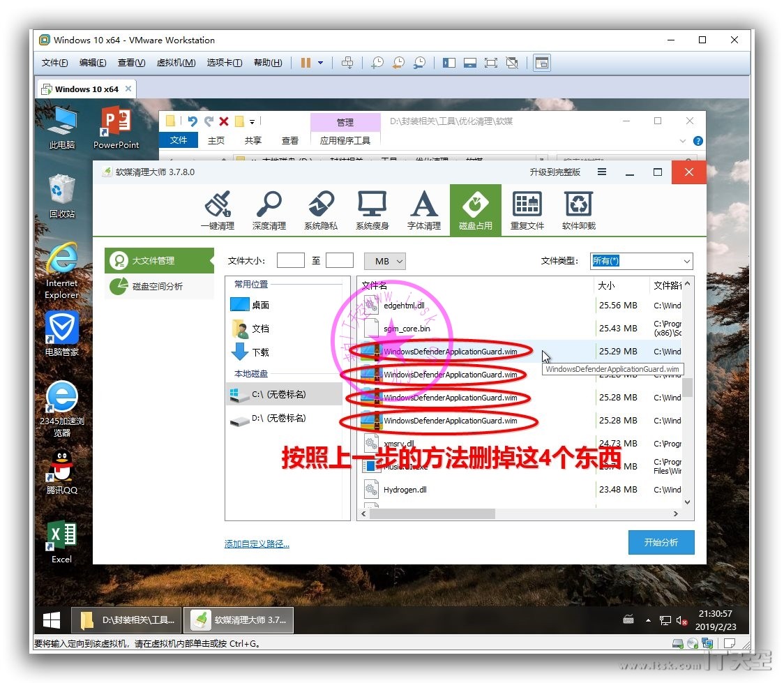Open the 软件卸载 software uninstall tool
The image size is (784, 683).
pyautogui.click(x=578, y=211)
